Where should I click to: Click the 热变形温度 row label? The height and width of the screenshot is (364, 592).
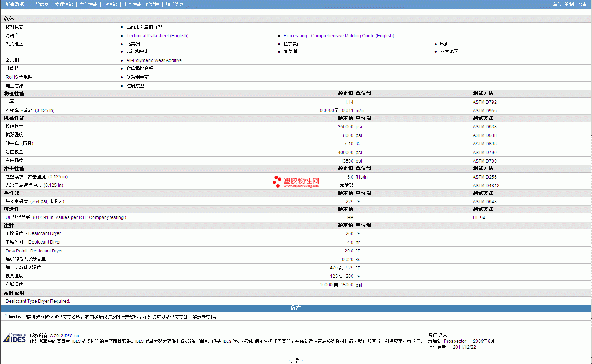click(35, 201)
